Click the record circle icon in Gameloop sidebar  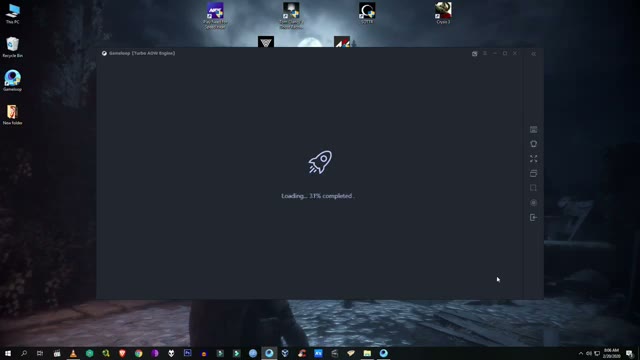click(x=533, y=203)
